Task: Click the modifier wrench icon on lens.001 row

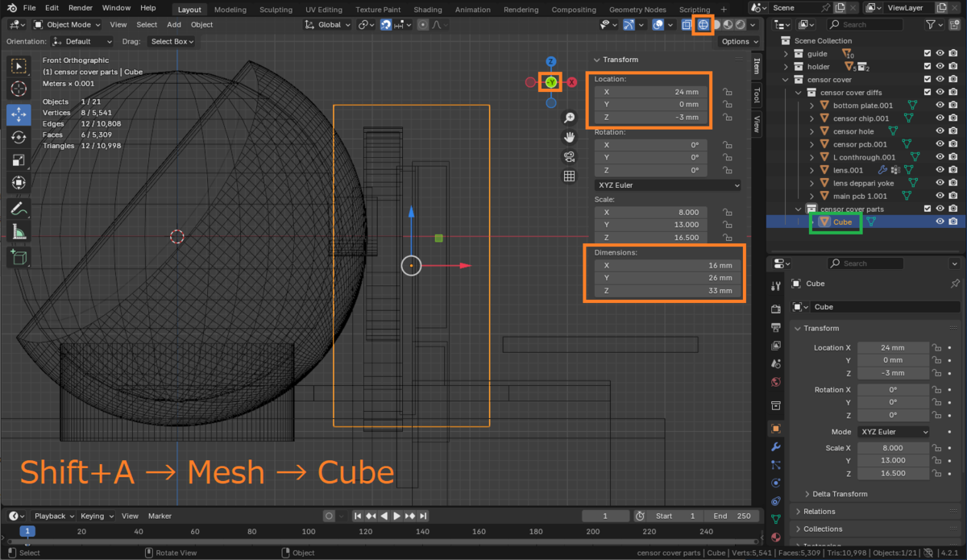Action: (882, 170)
